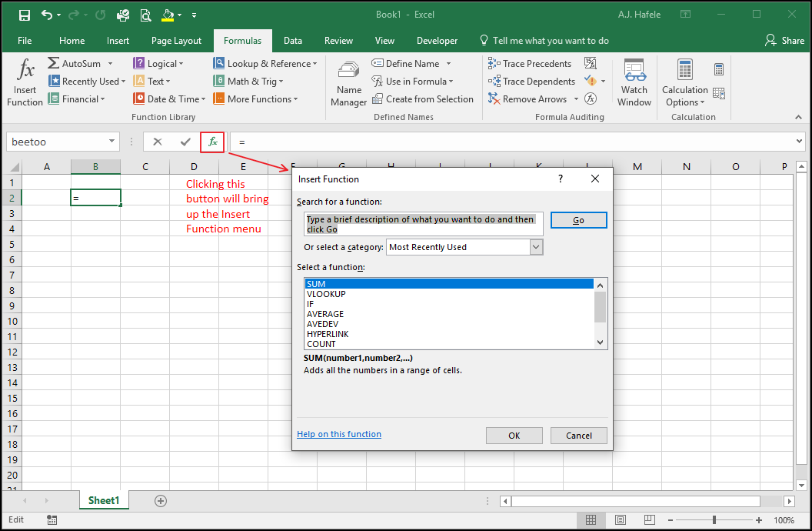This screenshot has width=812, height=531.
Task: Adjust the zoom slider handle in status bar
Action: click(714, 519)
